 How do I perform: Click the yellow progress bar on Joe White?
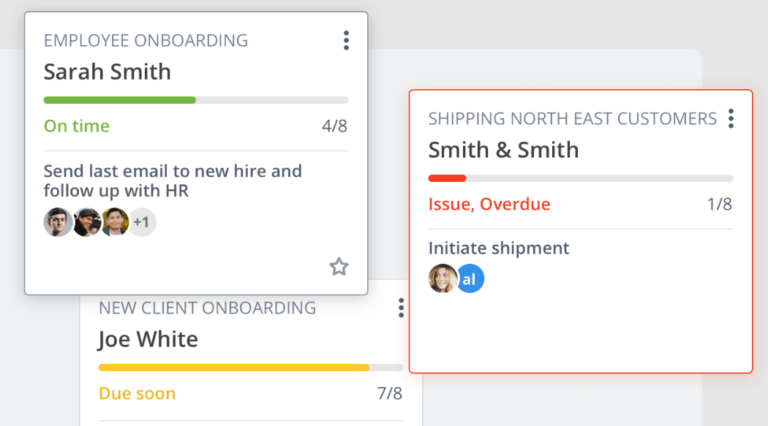[x=234, y=367]
